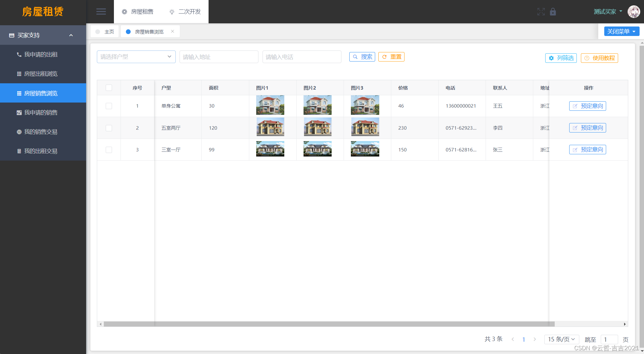Image resolution: width=644 pixels, height=354 pixels.
Task: Open the 请选择户型 dropdown
Action: pyautogui.click(x=136, y=57)
